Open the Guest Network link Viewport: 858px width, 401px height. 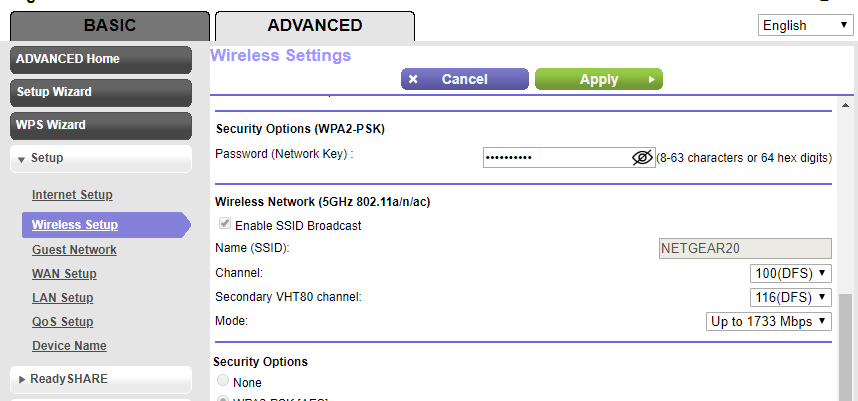[x=74, y=250]
